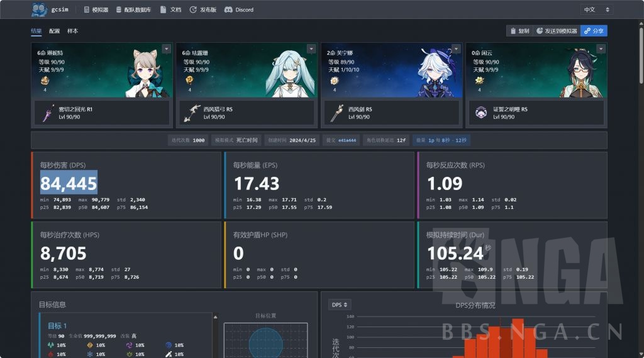Screen dimensions: 644x358
Task: Click the 证誓之明瞳 catalyst weapon icon
Action: pos(482,113)
